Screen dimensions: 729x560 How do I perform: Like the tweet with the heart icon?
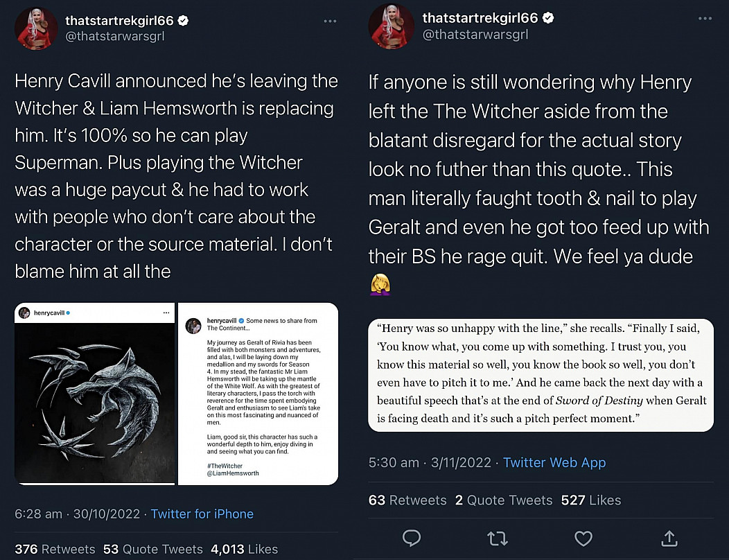[583, 538]
